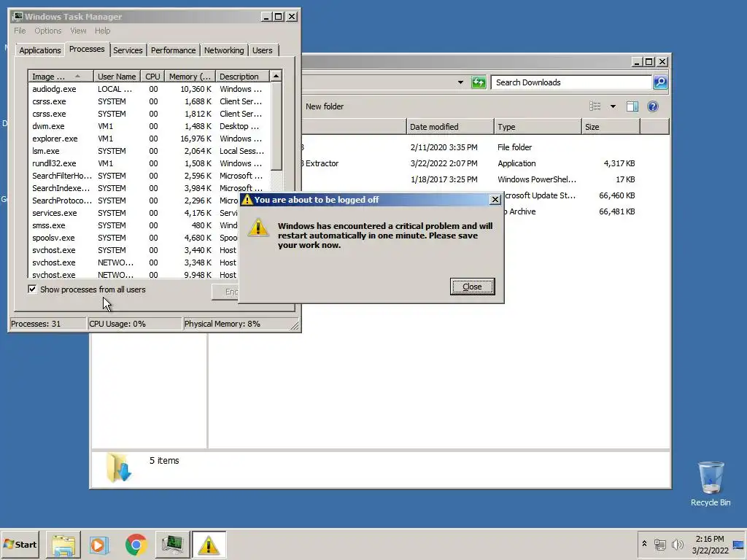Click the Downloads folder icon in details pane
This screenshot has width=747, height=560.
119,467
